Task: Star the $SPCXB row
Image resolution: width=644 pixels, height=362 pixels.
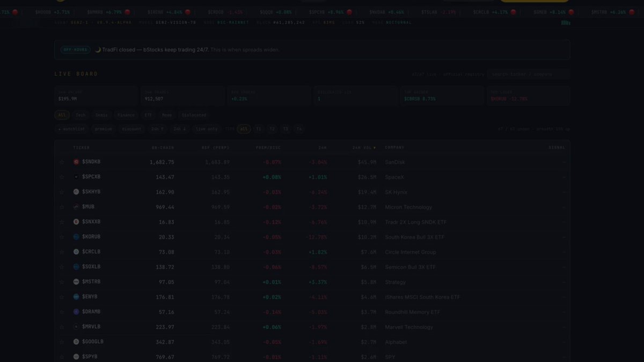Action: click(x=62, y=177)
